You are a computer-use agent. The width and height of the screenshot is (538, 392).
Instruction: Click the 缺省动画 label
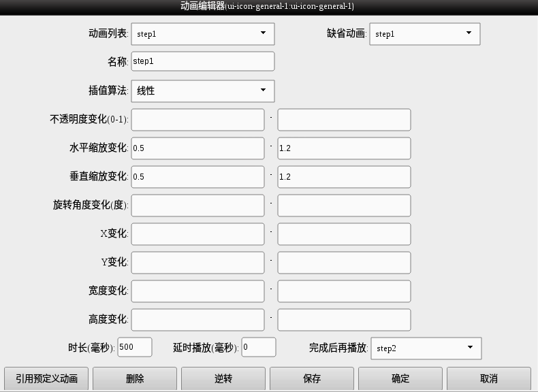click(x=347, y=33)
